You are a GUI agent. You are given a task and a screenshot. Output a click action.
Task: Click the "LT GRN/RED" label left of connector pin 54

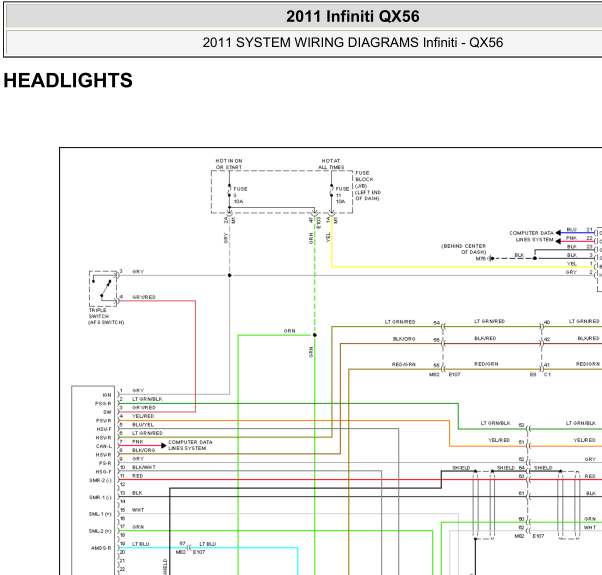click(x=400, y=322)
